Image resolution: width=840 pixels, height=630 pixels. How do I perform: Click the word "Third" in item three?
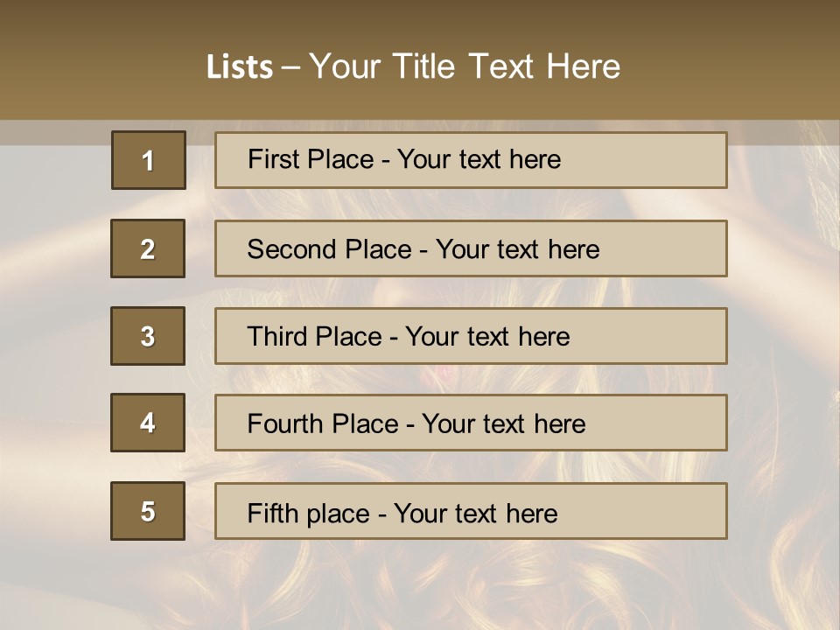(x=277, y=337)
